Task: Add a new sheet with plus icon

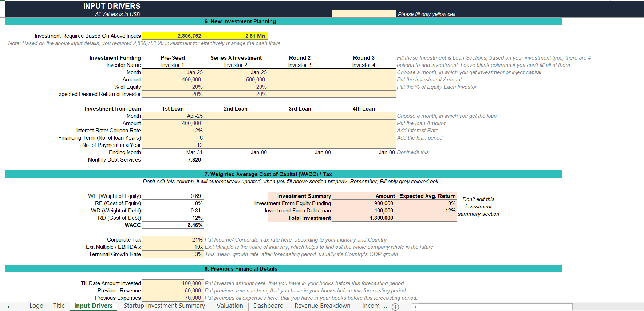Action: point(395,307)
